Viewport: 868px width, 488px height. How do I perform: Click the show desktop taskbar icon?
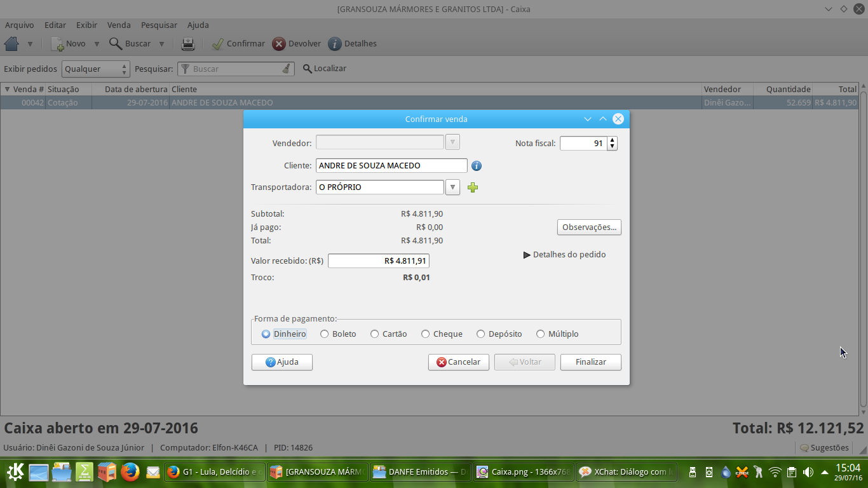click(x=39, y=471)
